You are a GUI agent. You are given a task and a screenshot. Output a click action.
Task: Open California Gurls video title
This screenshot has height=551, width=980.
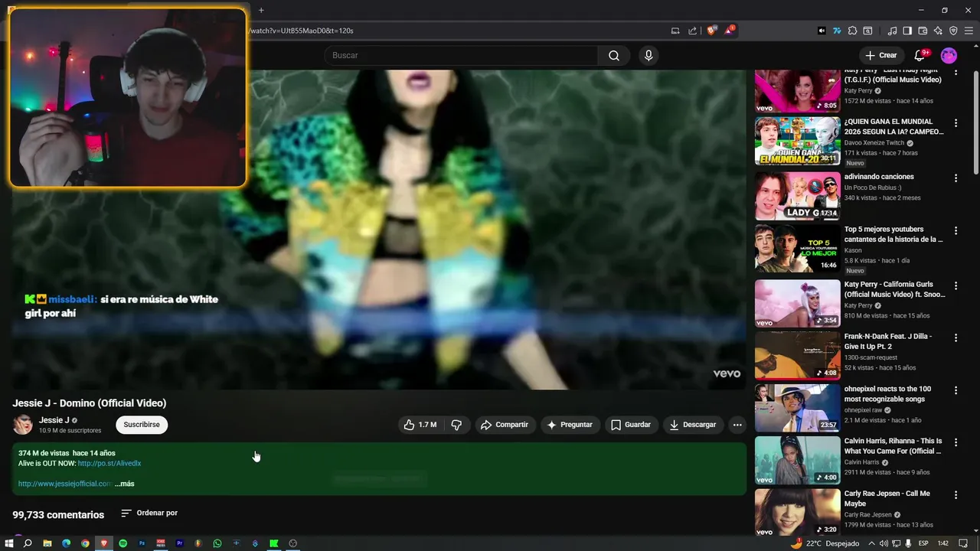point(894,289)
